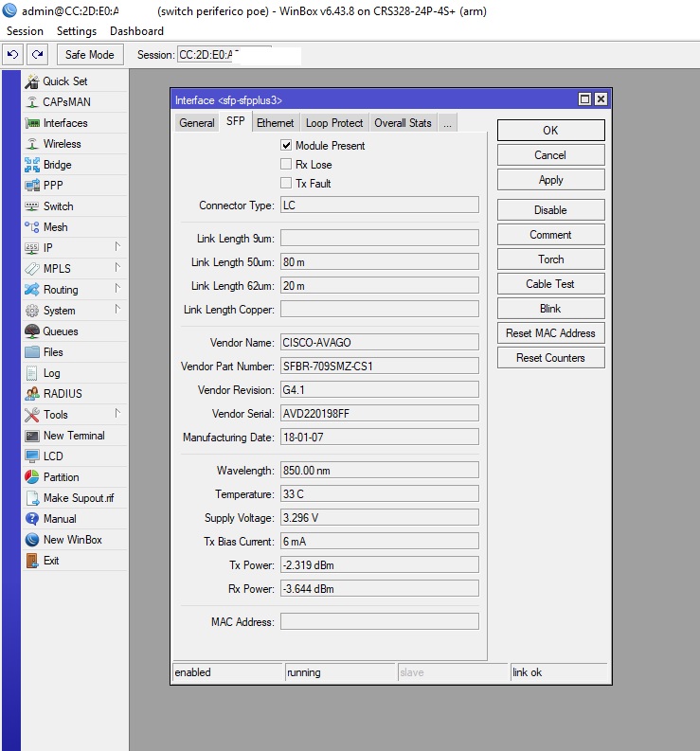Click the MAC Address field

(x=380, y=621)
